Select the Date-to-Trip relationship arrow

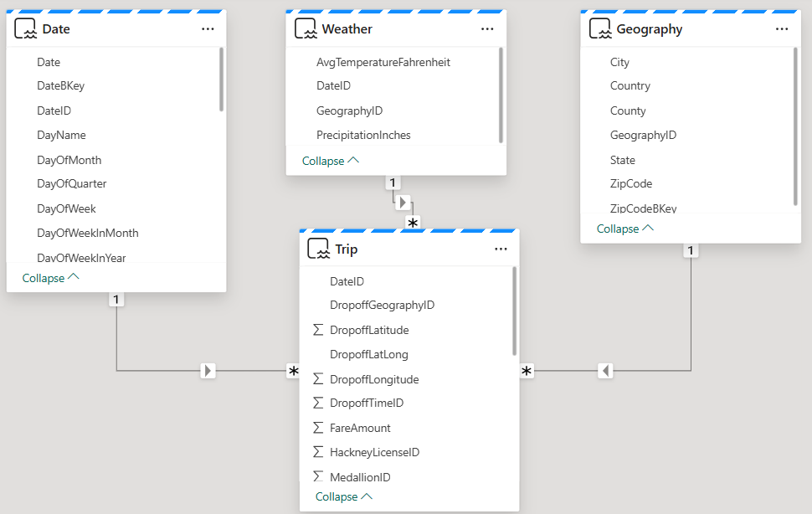(x=208, y=371)
